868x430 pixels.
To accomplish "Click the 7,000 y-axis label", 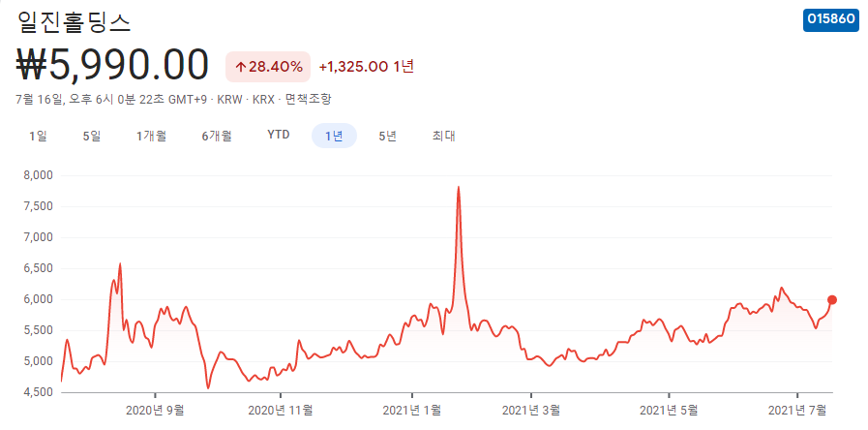I will [x=40, y=237].
